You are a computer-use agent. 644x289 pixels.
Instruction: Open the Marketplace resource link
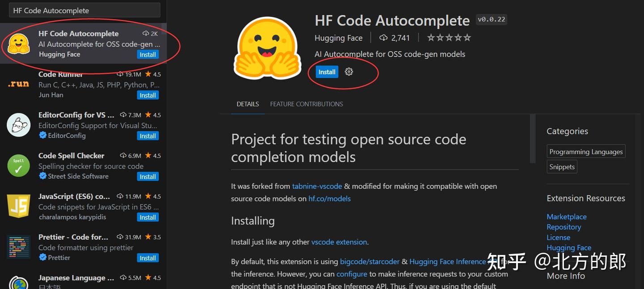566,217
